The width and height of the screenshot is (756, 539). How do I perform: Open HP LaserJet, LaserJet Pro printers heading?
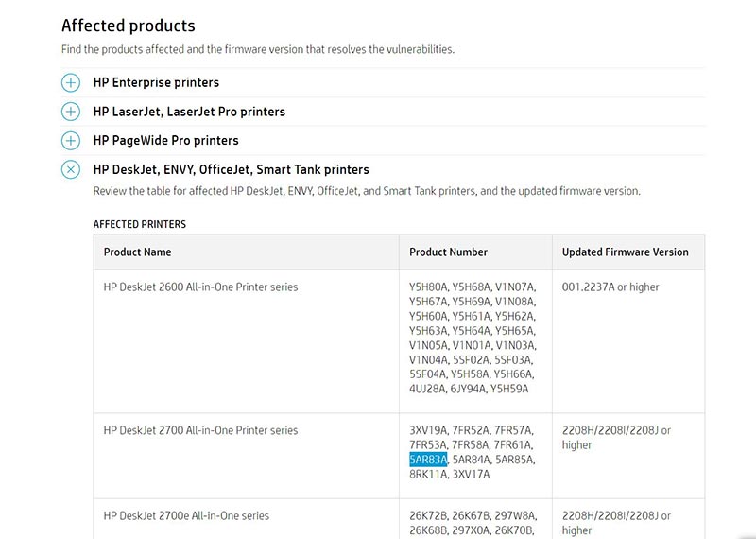(x=189, y=112)
